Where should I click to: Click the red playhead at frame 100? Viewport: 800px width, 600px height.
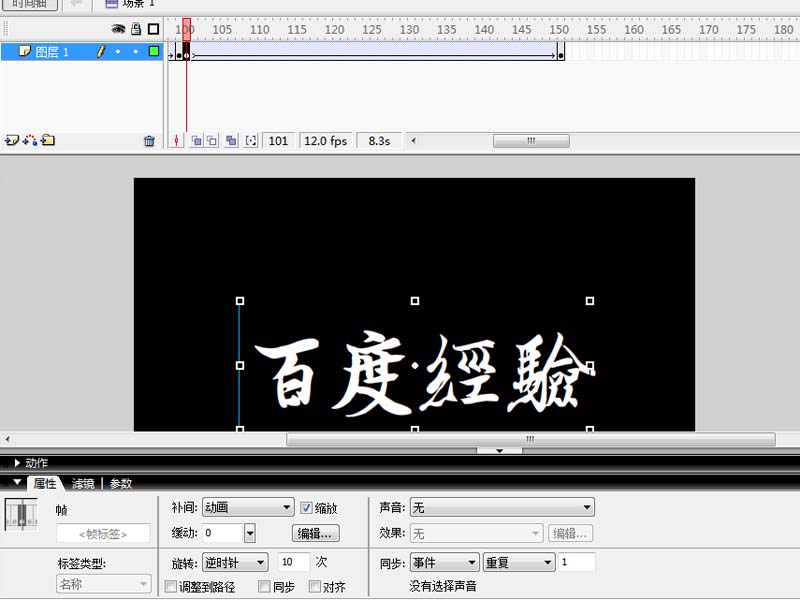tap(187, 29)
